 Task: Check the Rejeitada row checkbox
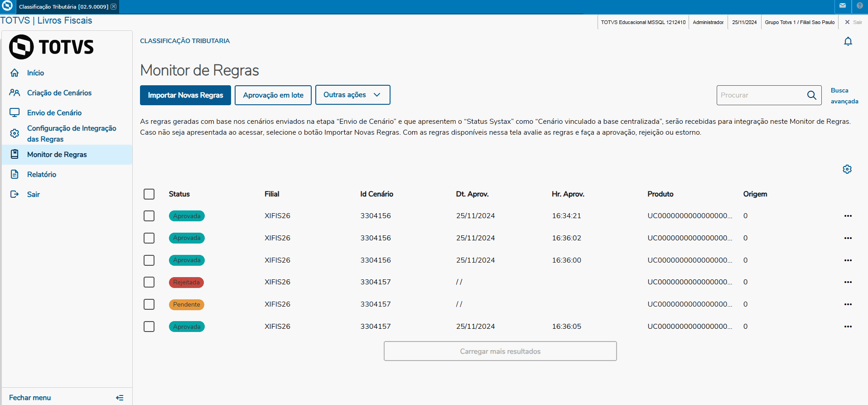[149, 282]
